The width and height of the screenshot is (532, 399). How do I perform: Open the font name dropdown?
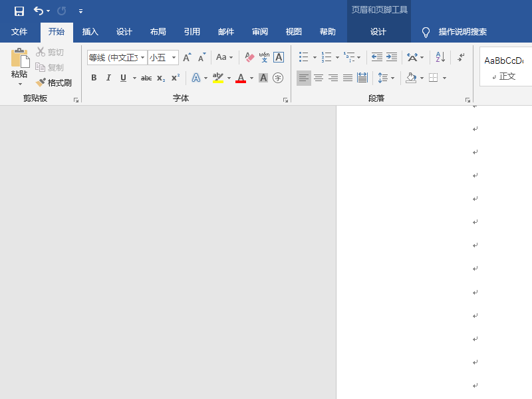pyautogui.click(x=142, y=58)
